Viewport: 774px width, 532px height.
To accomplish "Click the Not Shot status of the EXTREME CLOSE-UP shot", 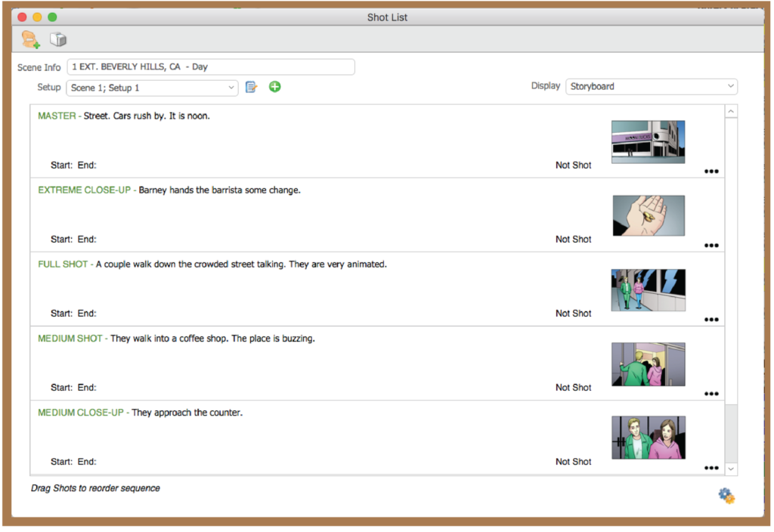I will click(x=573, y=240).
